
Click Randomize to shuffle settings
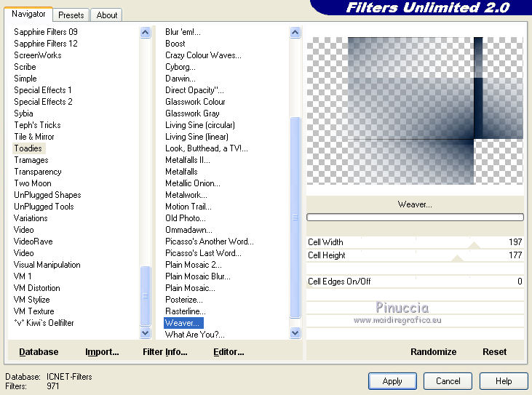(x=433, y=352)
